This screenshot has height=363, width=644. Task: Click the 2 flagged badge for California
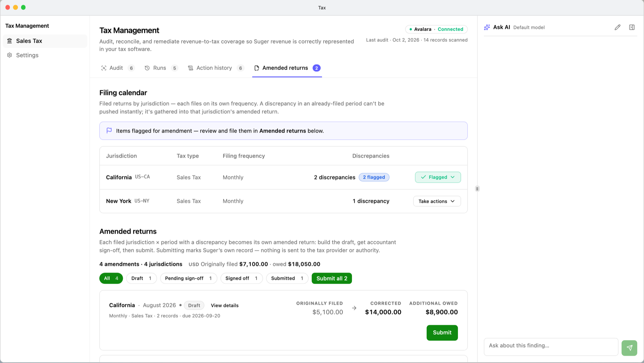tap(374, 177)
